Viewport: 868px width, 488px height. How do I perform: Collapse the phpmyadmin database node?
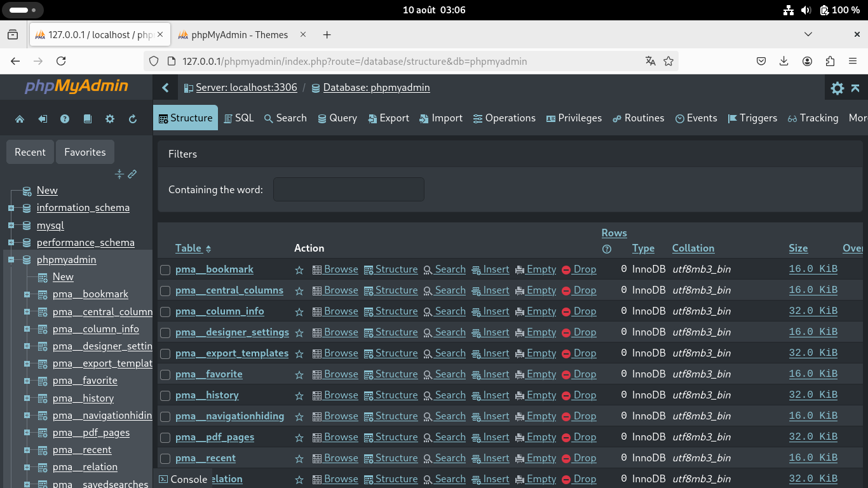[x=11, y=260]
